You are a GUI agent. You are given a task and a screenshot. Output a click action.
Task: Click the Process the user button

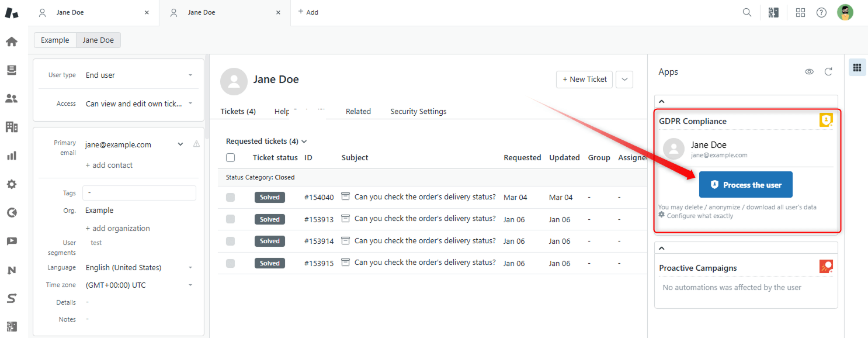click(746, 185)
